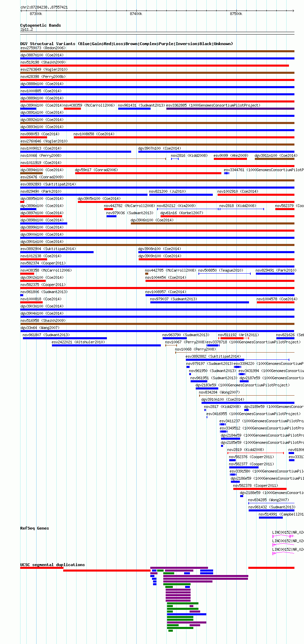Open variant nsv428398 (Perry2008b)

point(43,77)
